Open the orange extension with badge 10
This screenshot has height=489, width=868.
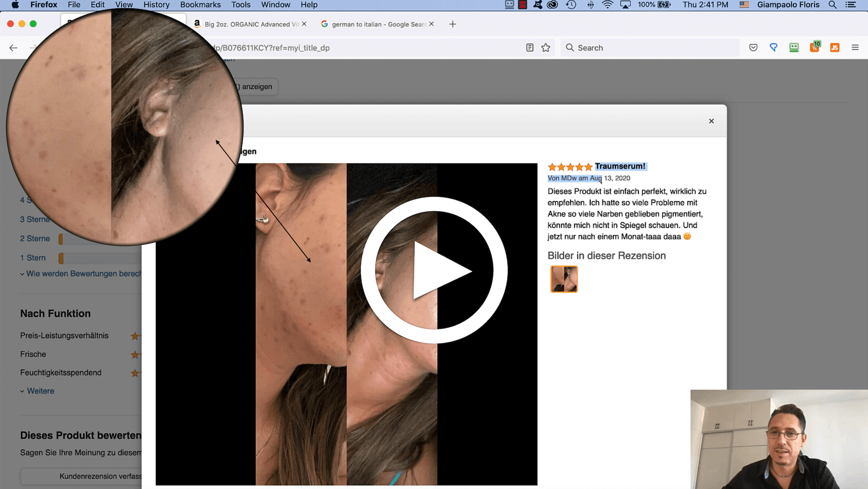point(815,47)
